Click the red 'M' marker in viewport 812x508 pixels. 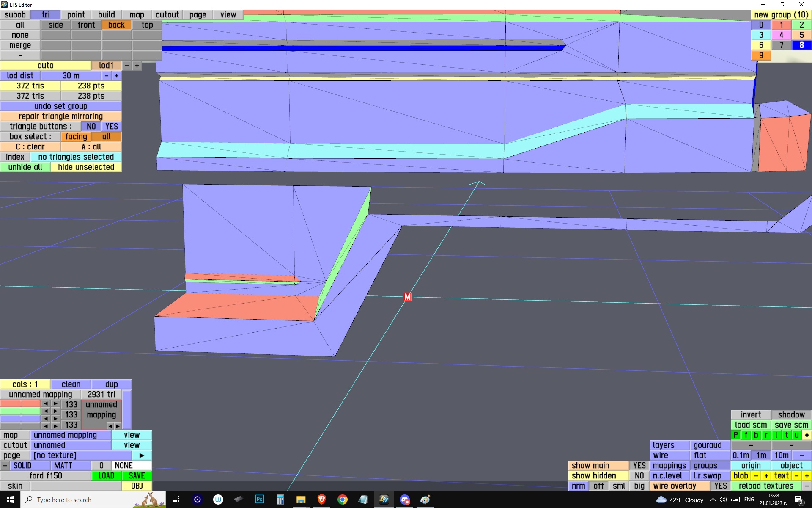tap(407, 297)
